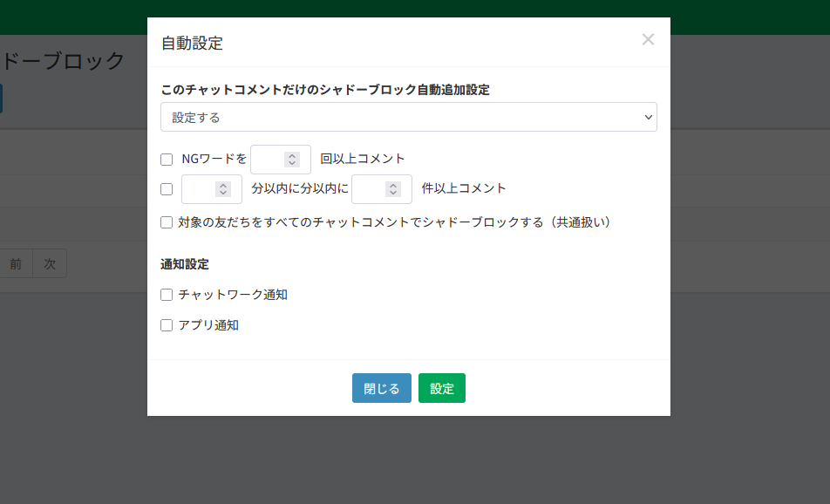Check 対象の友だちをすべてのチャットコメントでシャドーブロックする option
This screenshot has width=830, height=504.
pos(167,222)
